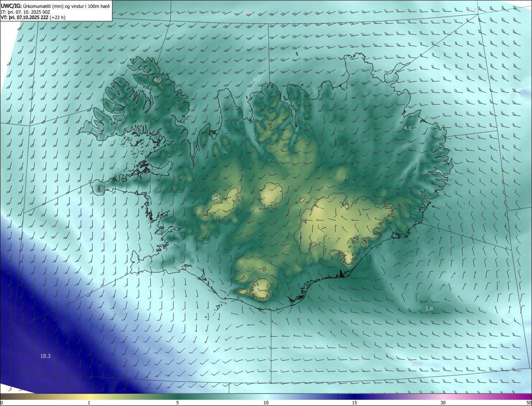This screenshot has height=406, width=532.
Task: Click the 'UWC/IG: Úrkomumætti (mm)' title line
Action: (x=55, y=6)
